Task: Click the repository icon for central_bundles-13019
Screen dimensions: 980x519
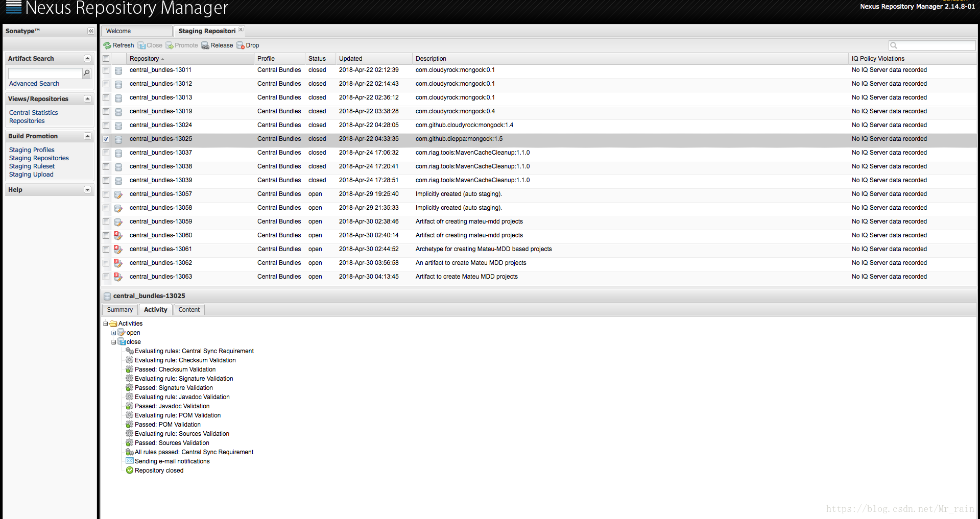Action: [x=118, y=112]
